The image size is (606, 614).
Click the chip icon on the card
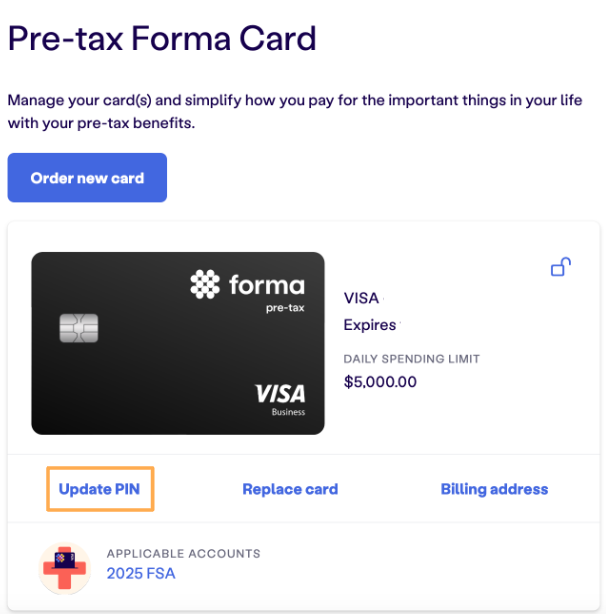pos(79,328)
